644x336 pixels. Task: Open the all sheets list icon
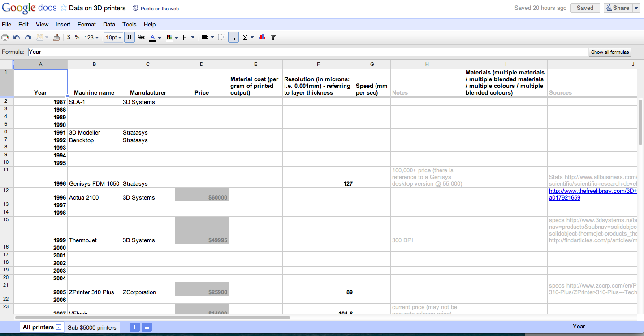pyautogui.click(x=147, y=327)
